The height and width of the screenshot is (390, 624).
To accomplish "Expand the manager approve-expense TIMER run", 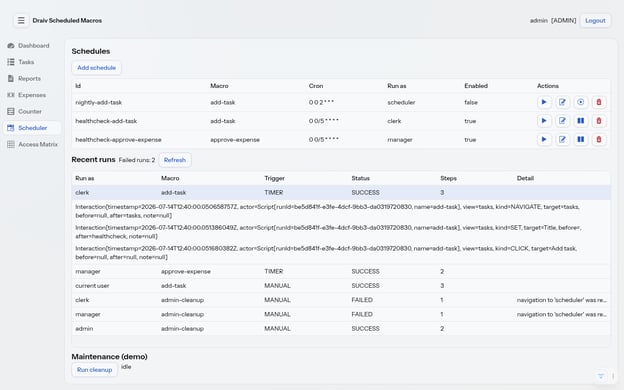I will point(341,271).
